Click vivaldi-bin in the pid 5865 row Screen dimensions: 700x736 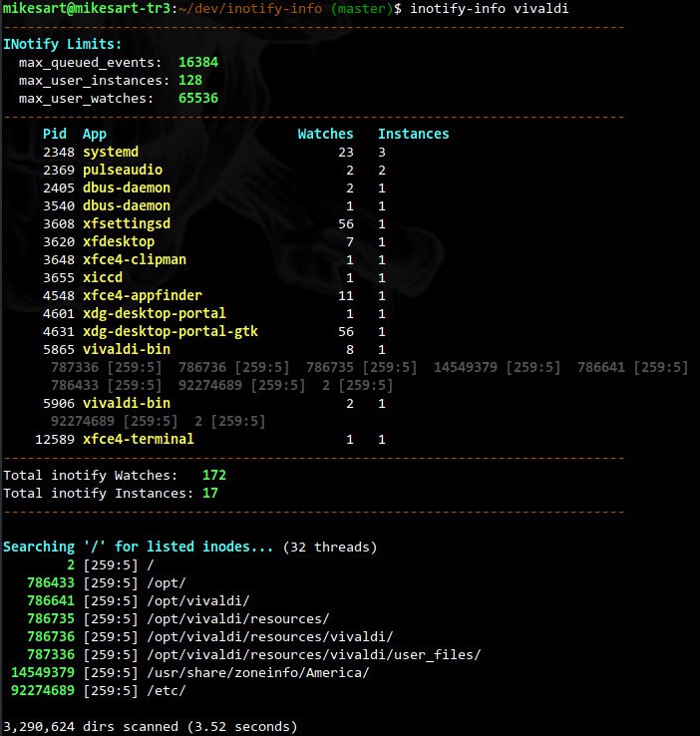pos(127,349)
